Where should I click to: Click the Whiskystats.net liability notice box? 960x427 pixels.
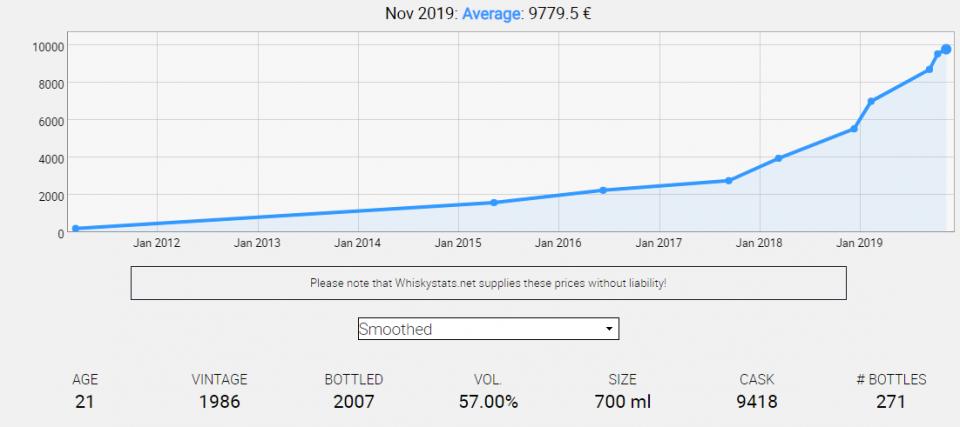coord(488,283)
